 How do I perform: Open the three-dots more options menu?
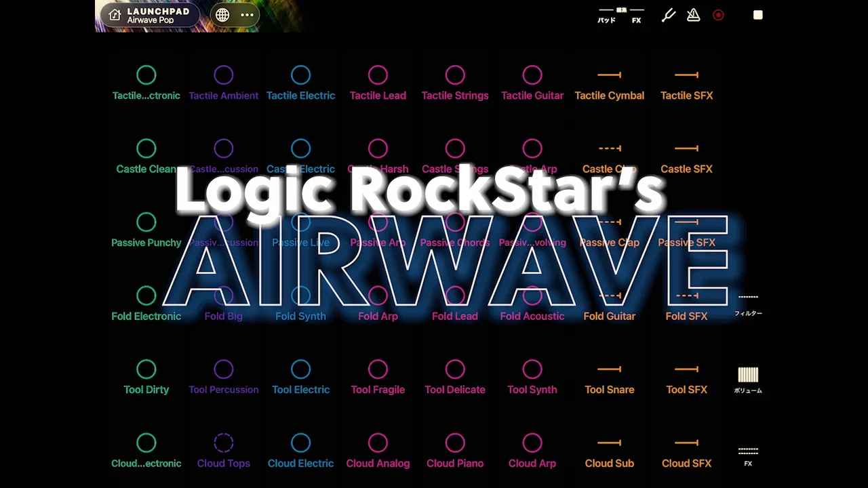(247, 15)
